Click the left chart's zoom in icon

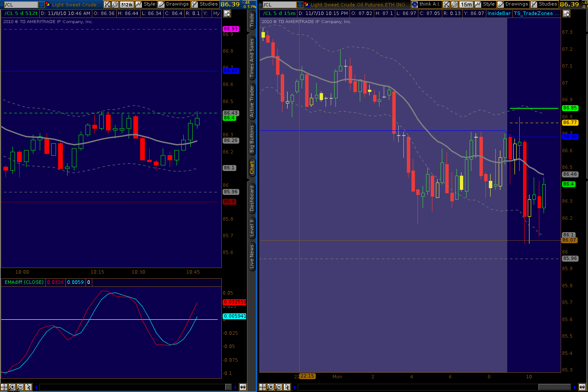[12, 387]
